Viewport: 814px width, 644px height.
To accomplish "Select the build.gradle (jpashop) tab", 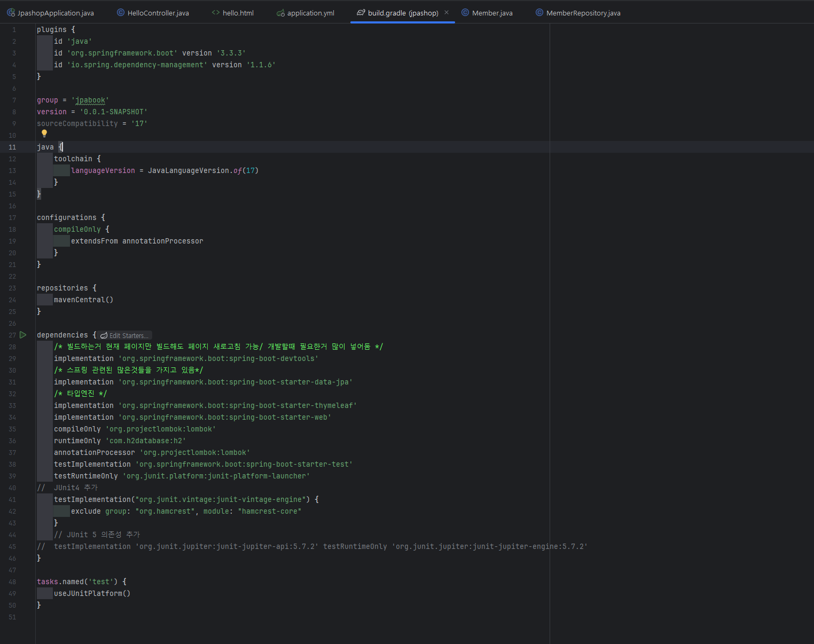I will pyautogui.click(x=403, y=13).
